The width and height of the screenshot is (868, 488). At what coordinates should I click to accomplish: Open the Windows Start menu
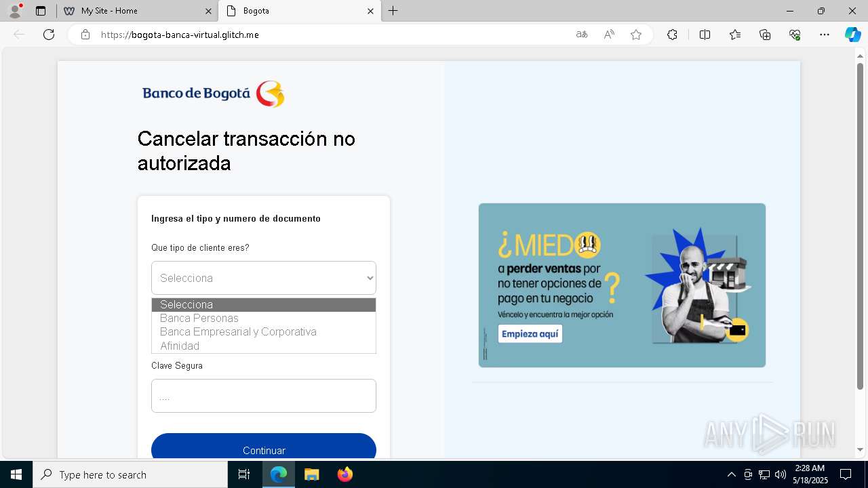click(16, 474)
